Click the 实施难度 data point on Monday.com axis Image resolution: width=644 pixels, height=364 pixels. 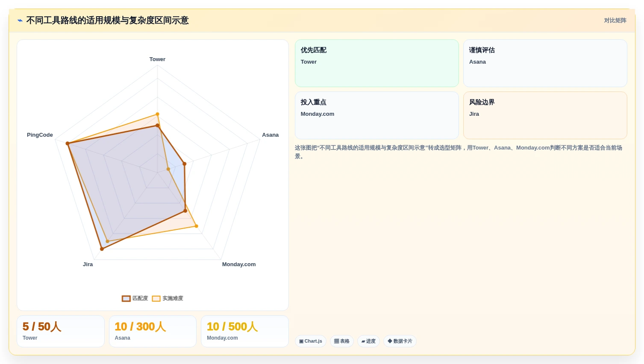197,226
